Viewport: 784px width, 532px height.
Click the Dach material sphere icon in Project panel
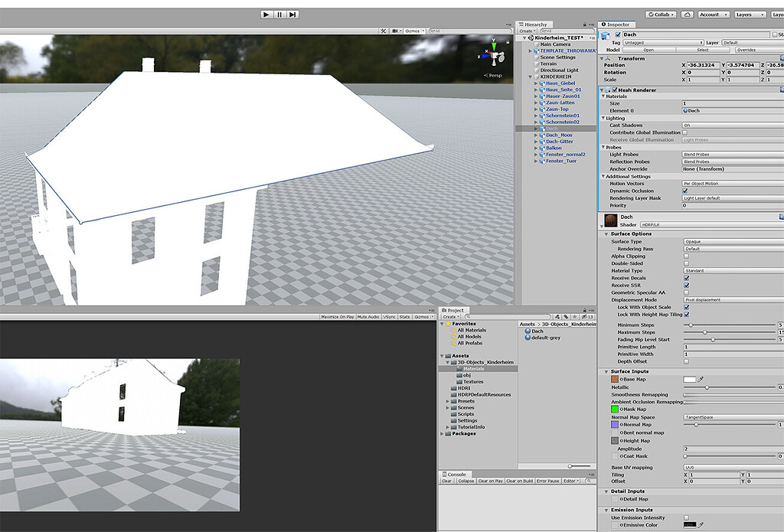click(527, 331)
